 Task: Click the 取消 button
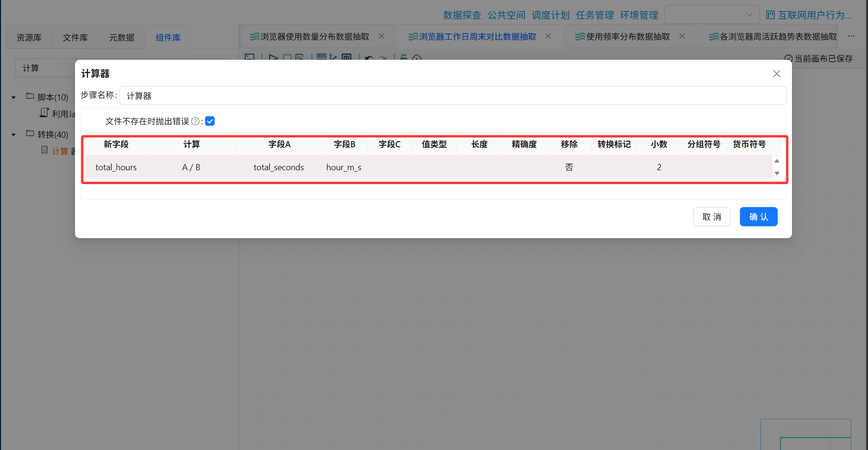click(712, 217)
